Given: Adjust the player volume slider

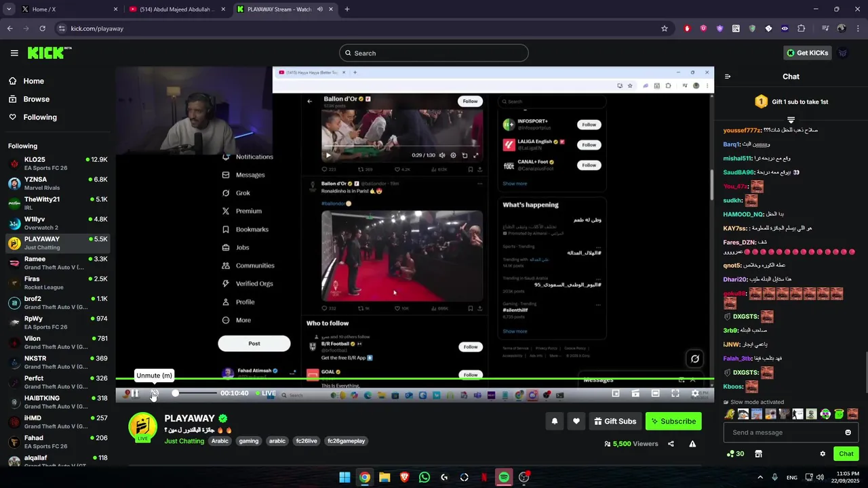Looking at the screenshot, I should click(x=195, y=393).
